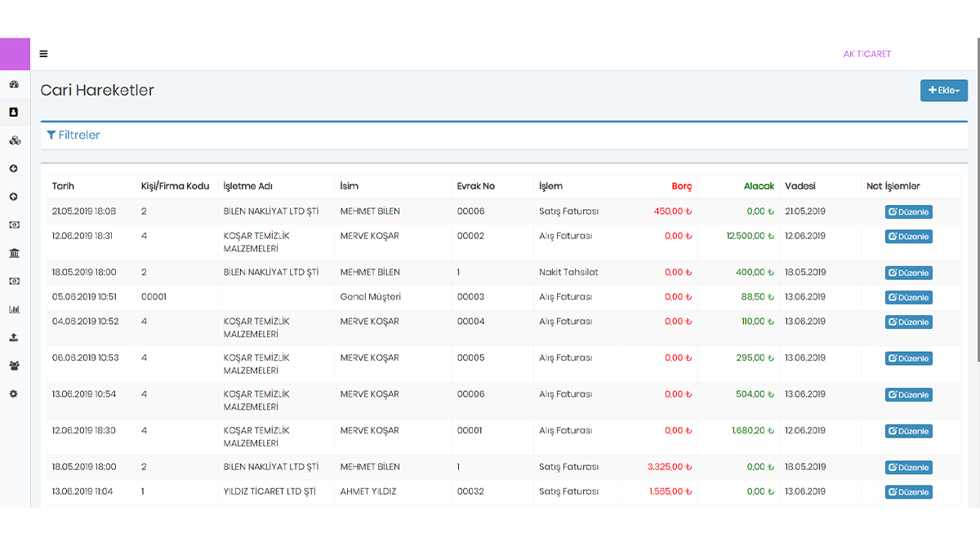This screenshot has height=533, width=980.
Task: Click the 12.500,00 ₺ alacak amount
Action: 751,236
